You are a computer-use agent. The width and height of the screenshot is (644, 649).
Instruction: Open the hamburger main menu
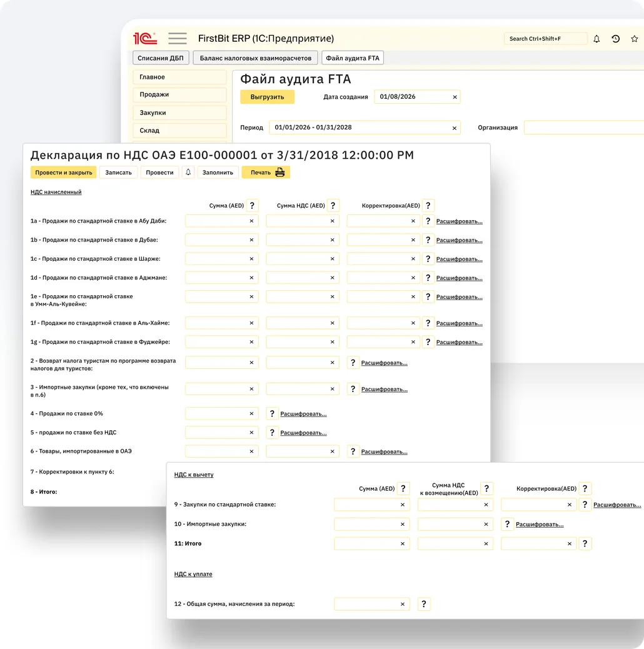click(178, 39)
